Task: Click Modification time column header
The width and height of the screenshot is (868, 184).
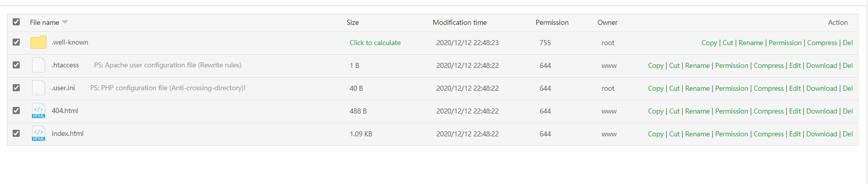Action: pos(460,22)
